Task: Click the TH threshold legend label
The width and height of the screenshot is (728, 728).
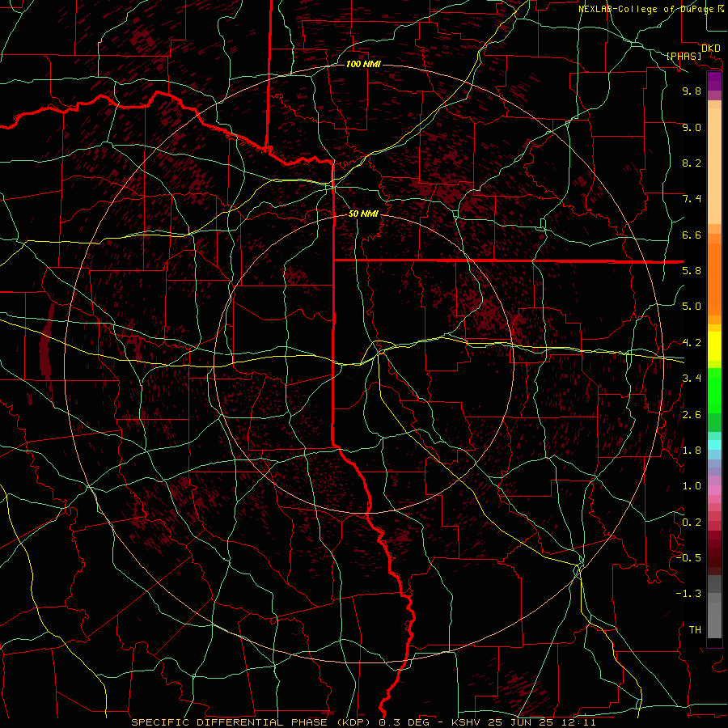Action: (x=695, y=630)
